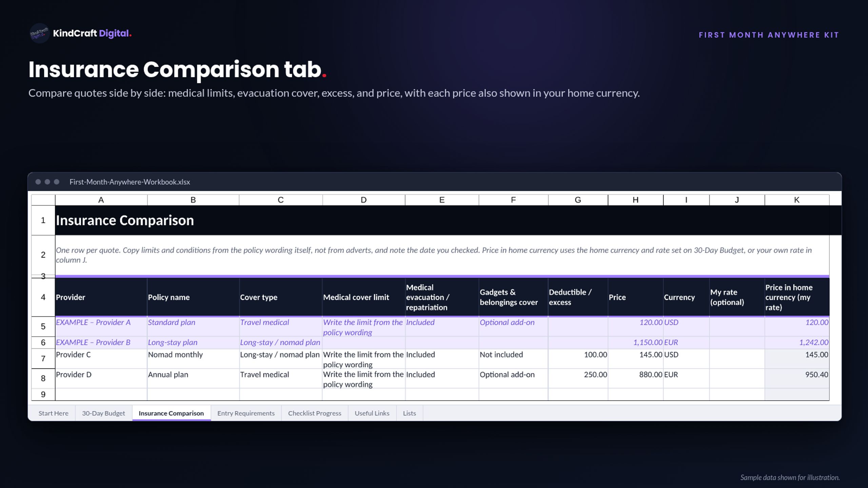Select the 1,242.00 home currency cell
Image resolution: width=868 pixels, height=488 pixels.
(x=797, y=343)
